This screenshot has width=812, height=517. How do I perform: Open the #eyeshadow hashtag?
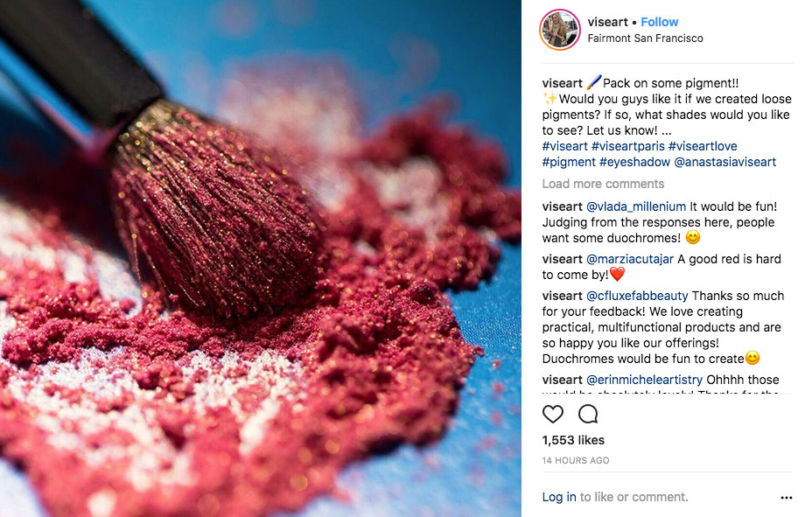point(635,162)
